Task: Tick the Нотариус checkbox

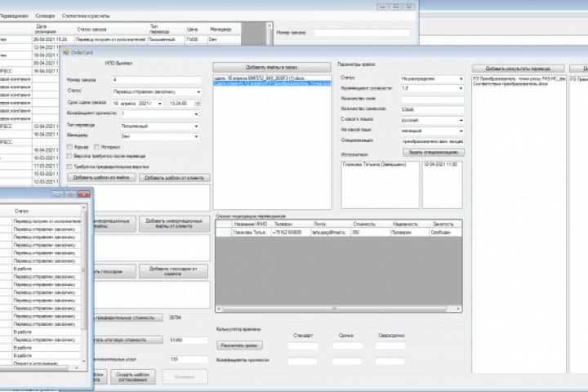Action: coord(96,147)
